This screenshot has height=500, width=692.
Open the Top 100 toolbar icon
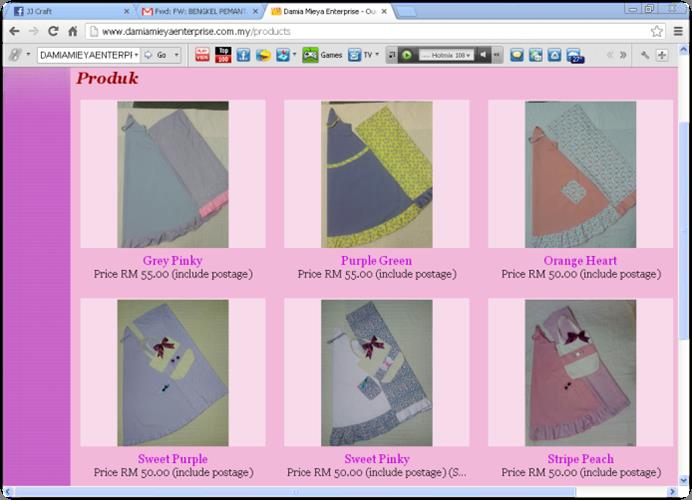222,55
